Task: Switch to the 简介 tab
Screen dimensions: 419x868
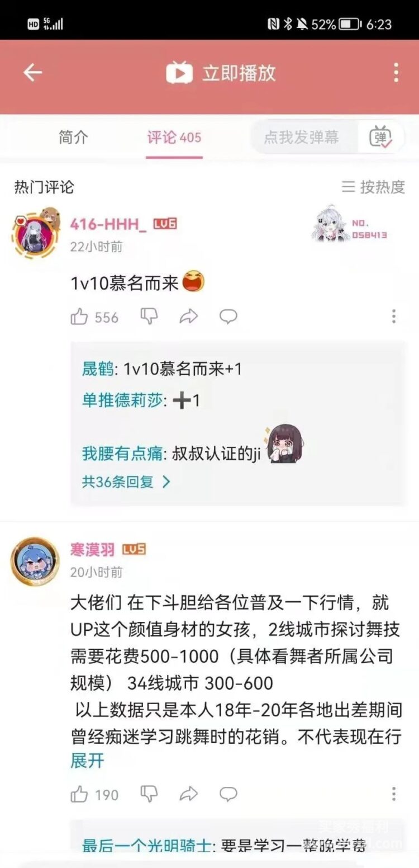Action: coord(74,137)
